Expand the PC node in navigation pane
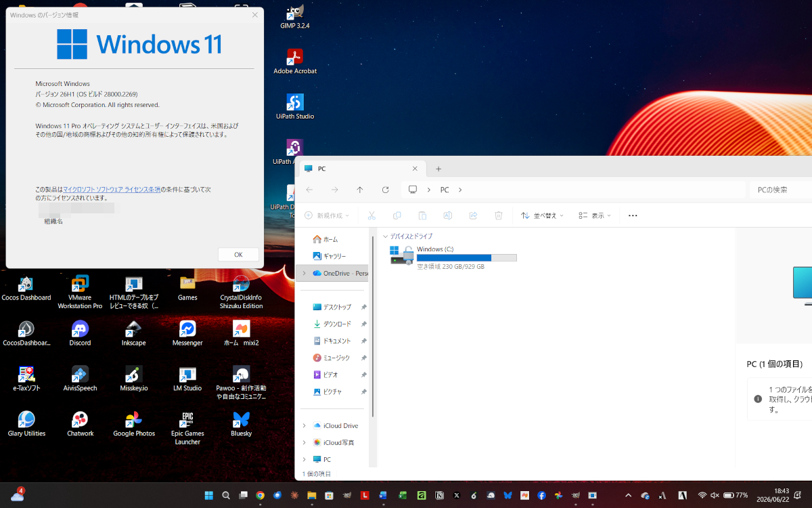The width and height of the screenshot is (812, 508). (304, 459)
